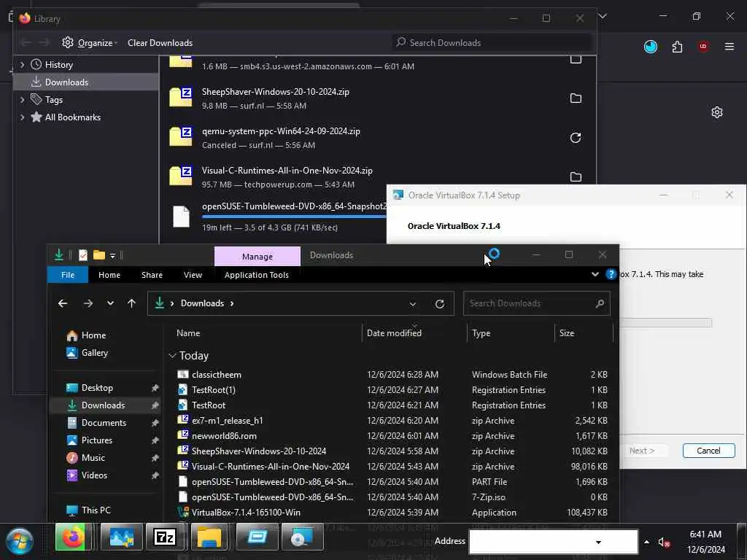The height and width of the screenshot is (560, 747).
Task: Open 7-Zip from taskbar
Action: coord(165,538)
